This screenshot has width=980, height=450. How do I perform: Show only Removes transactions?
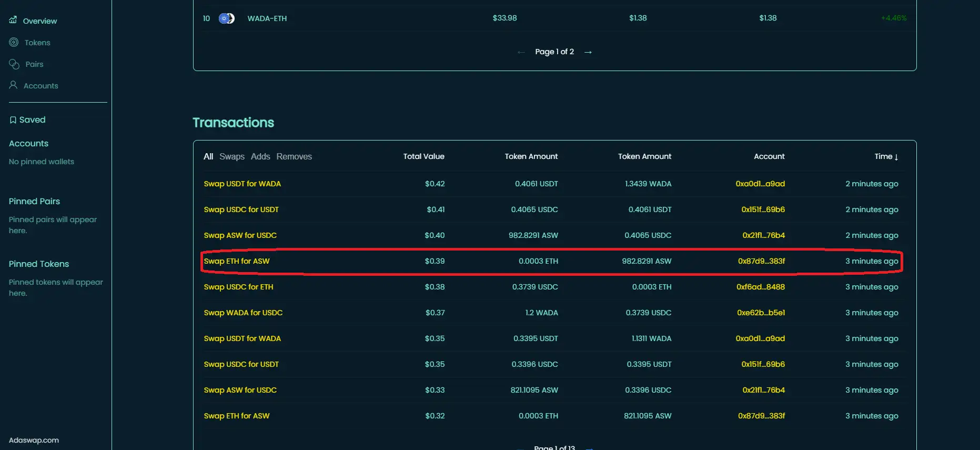click(x=294, y=156)
